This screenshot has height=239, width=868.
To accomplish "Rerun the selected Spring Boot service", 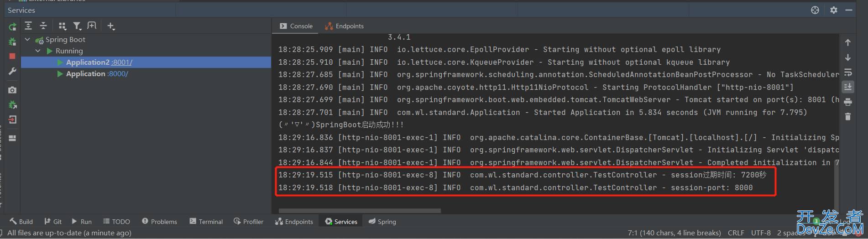I will [x=12, y=26].
